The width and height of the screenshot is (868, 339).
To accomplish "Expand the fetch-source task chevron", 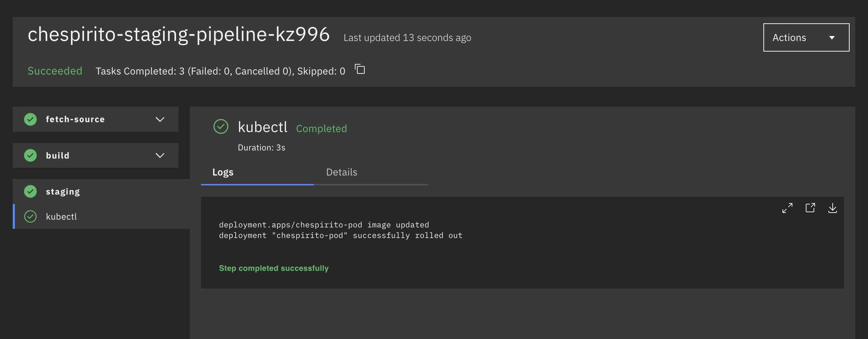I will (160, 119).
